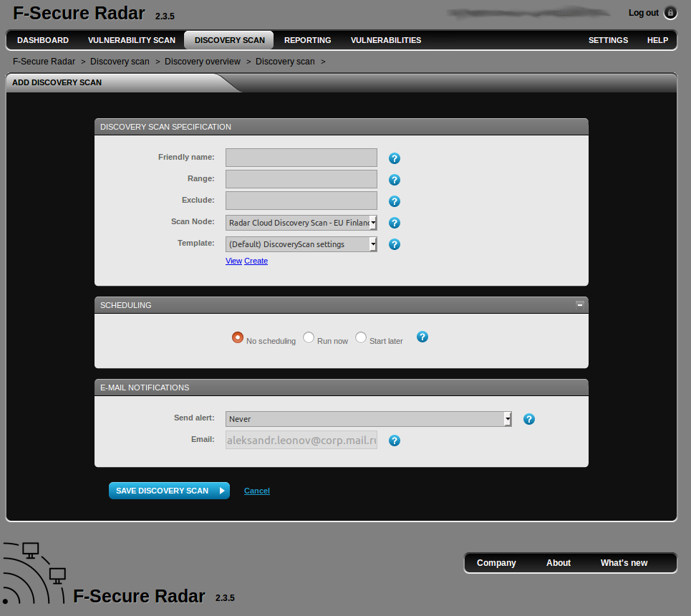Open the Vulnerability Scan tab
The width and height of the screenshot is (691, 616).
132,40
